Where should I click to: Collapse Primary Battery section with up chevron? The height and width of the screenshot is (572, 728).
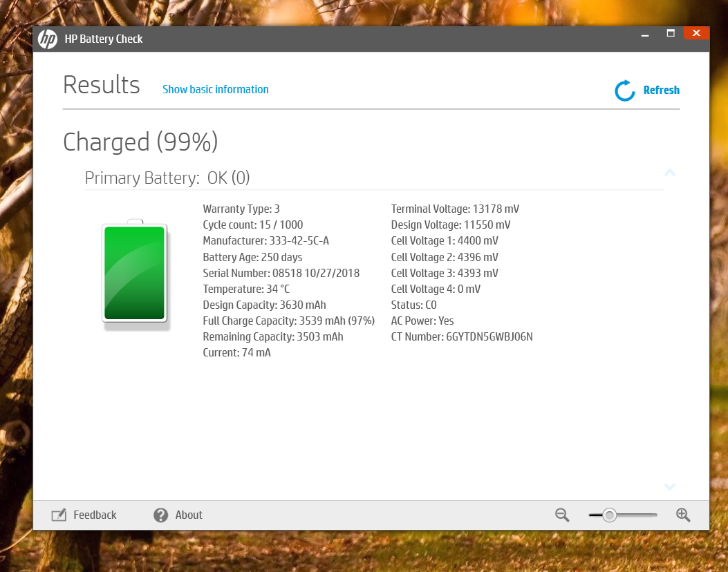(669, 173)
